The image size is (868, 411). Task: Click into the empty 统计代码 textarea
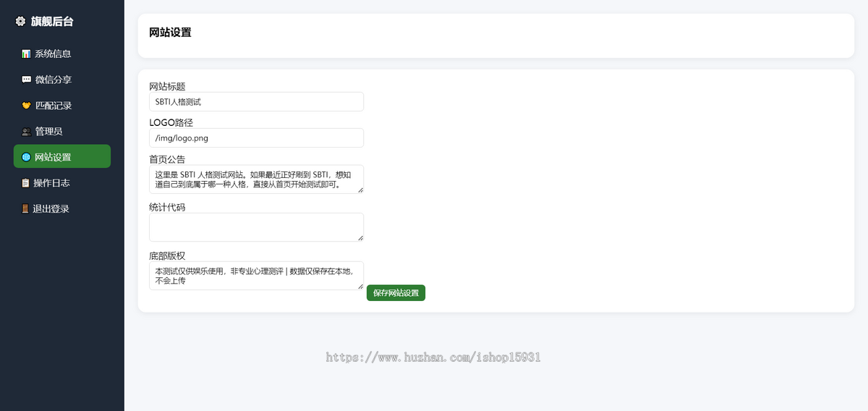click(x=256, y=227)
